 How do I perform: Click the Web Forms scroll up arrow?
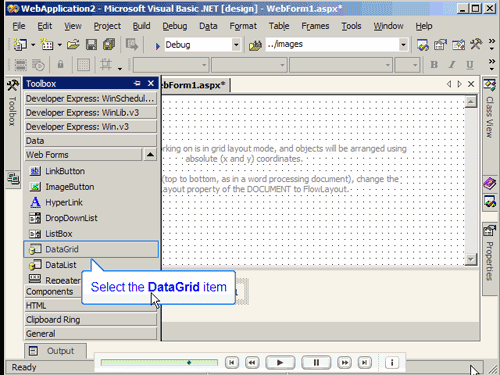[150, 155]
